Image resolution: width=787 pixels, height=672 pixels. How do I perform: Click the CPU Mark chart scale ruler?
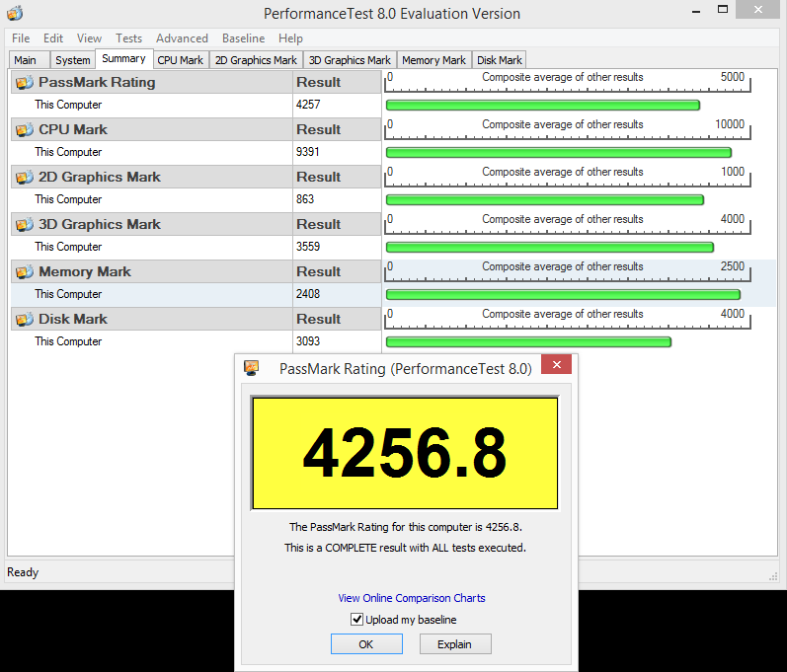coord(567,130)
